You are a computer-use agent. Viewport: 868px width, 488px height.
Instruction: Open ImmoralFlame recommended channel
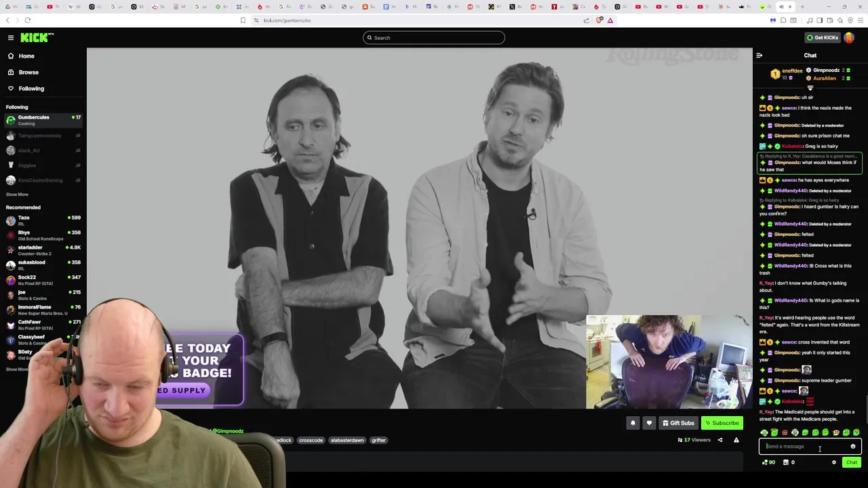click(43, 310)
